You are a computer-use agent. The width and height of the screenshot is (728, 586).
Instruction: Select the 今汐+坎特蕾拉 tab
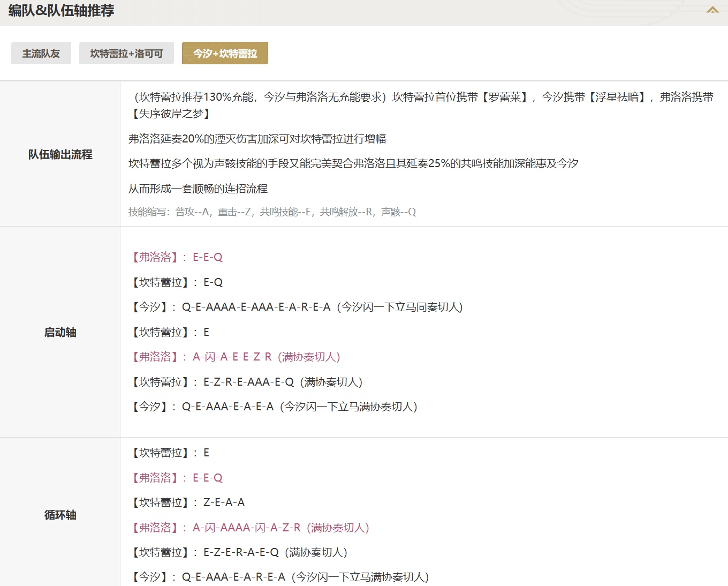225,53
